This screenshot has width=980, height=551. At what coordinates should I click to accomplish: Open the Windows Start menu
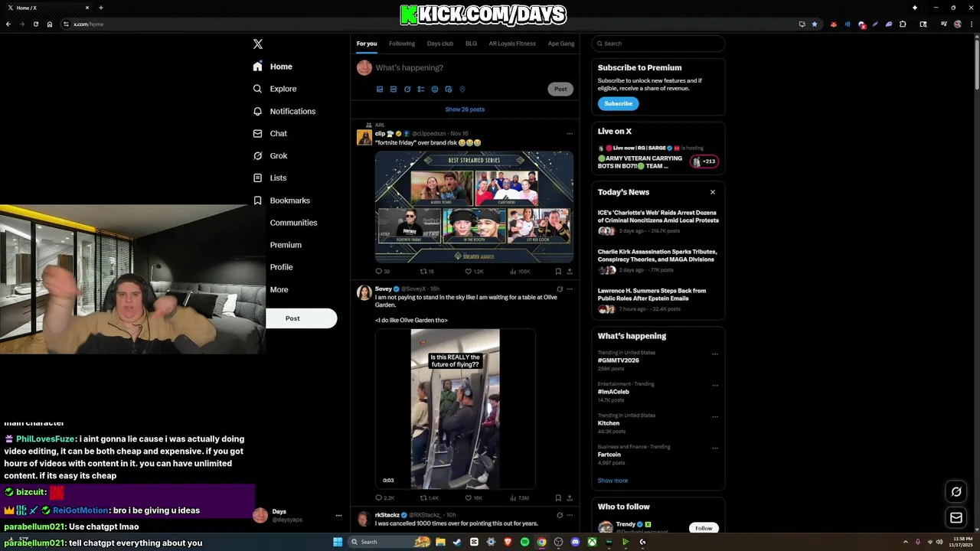(x=338, y=542)
